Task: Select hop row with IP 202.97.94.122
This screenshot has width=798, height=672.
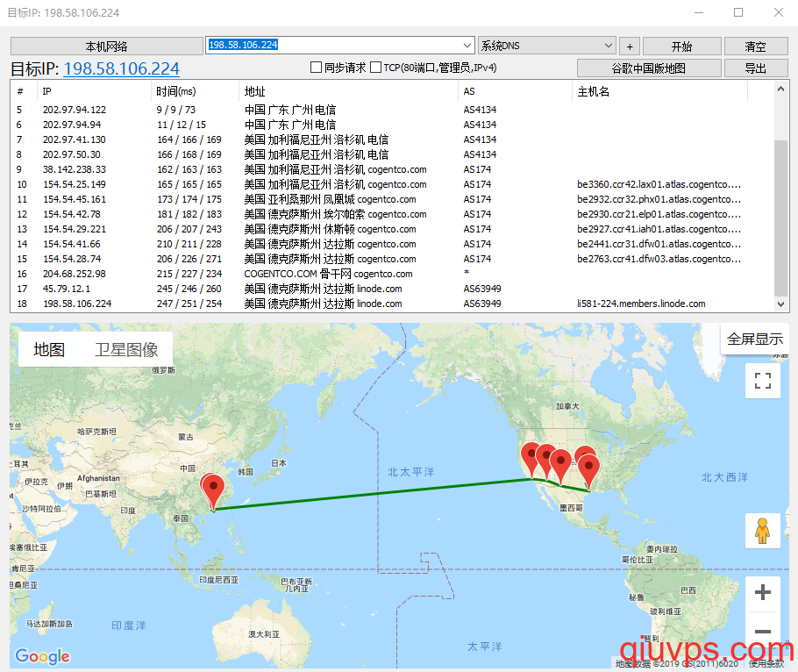Action: tap(392, 110)
